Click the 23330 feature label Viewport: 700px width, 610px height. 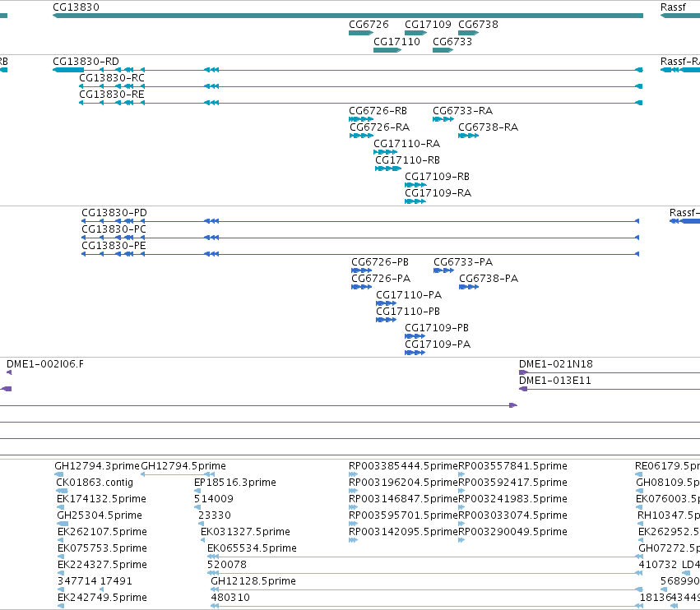tap(215, 515)
